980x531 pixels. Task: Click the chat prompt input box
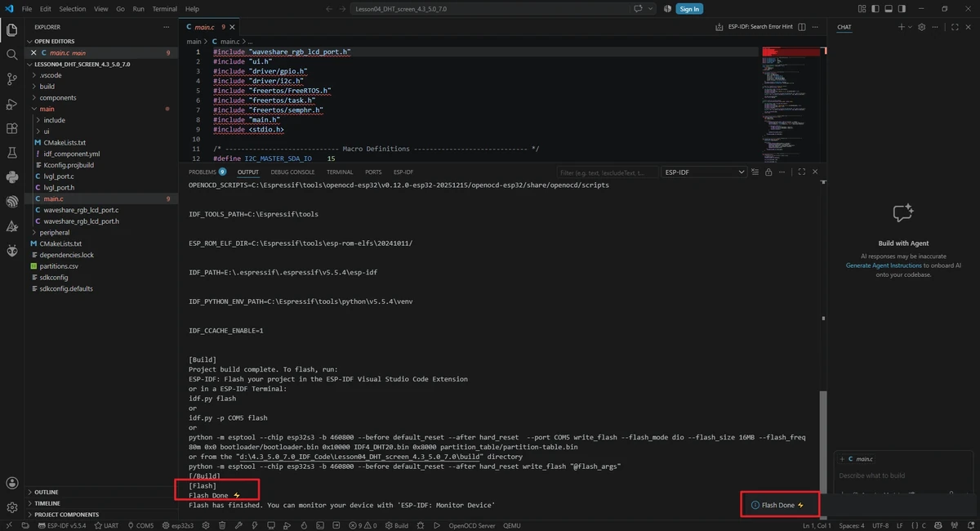(903, 475)
